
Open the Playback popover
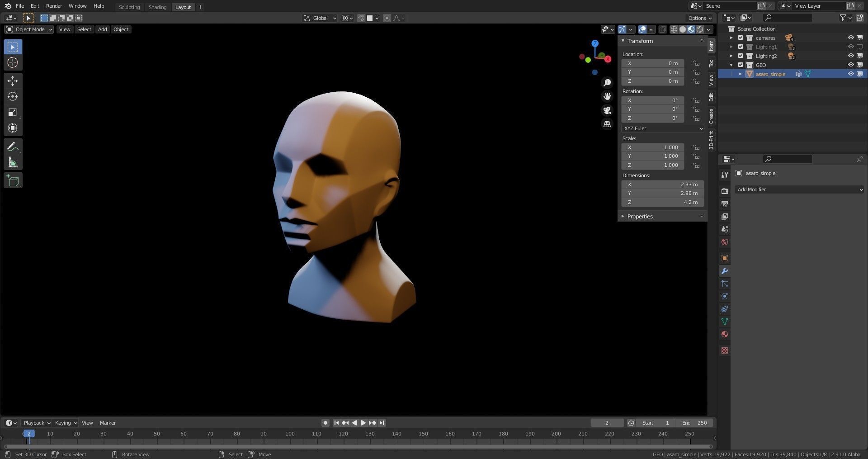37,423
